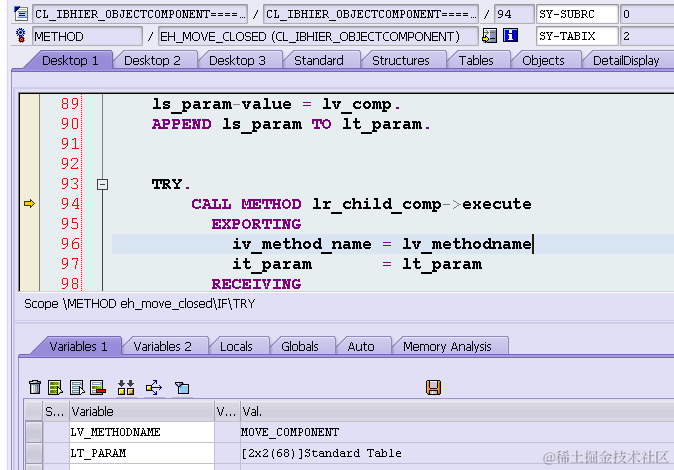Select the Variables 1 tab
The height and width of the screenshot is (470, 674).
click(x=78, y=347)
